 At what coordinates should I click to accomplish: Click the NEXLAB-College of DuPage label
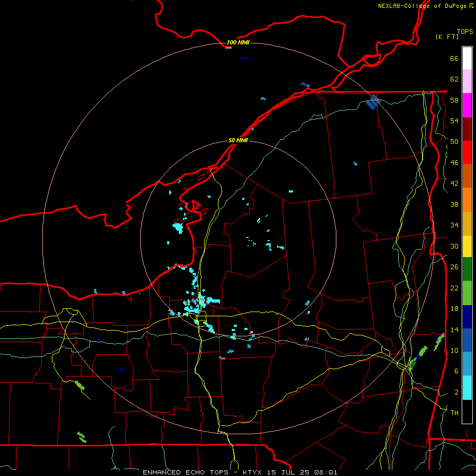pos(422,6)
